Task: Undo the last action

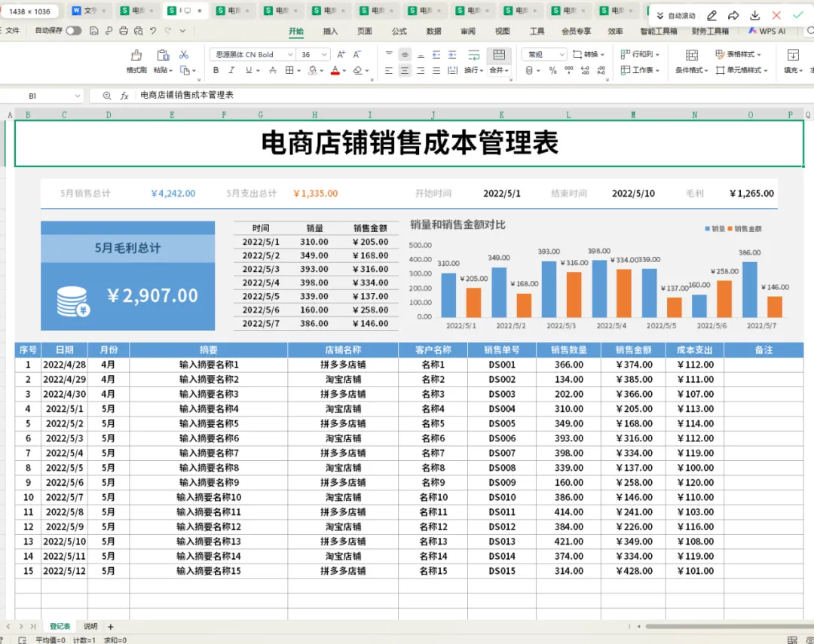Action: [152, 31]
